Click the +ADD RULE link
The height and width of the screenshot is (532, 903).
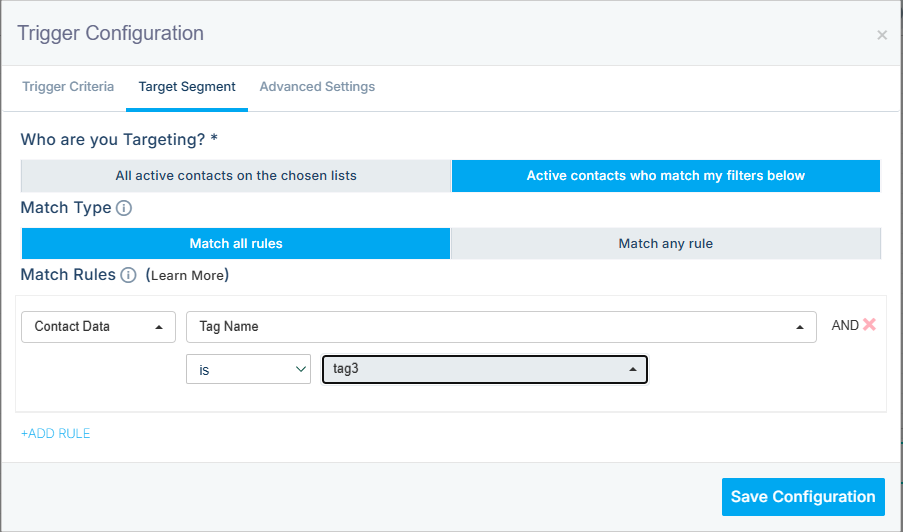56,434
